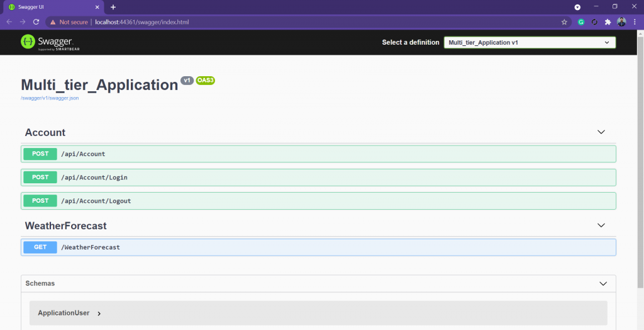Collapse the Schemas section
The image size is (644, 330).
point(603,283)
